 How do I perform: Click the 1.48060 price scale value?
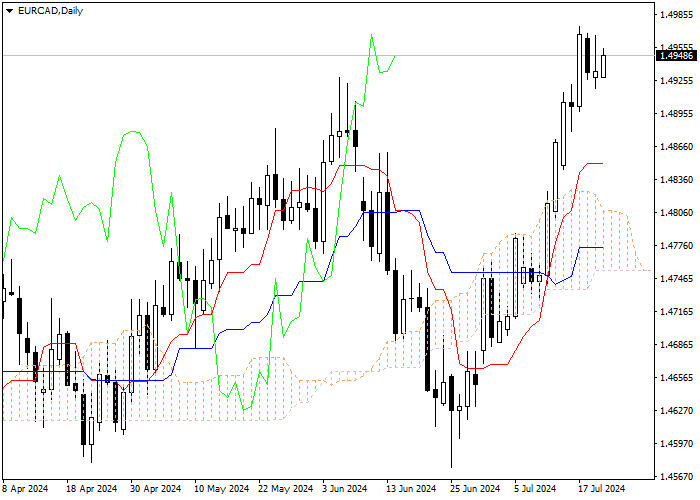click(676, 212)
